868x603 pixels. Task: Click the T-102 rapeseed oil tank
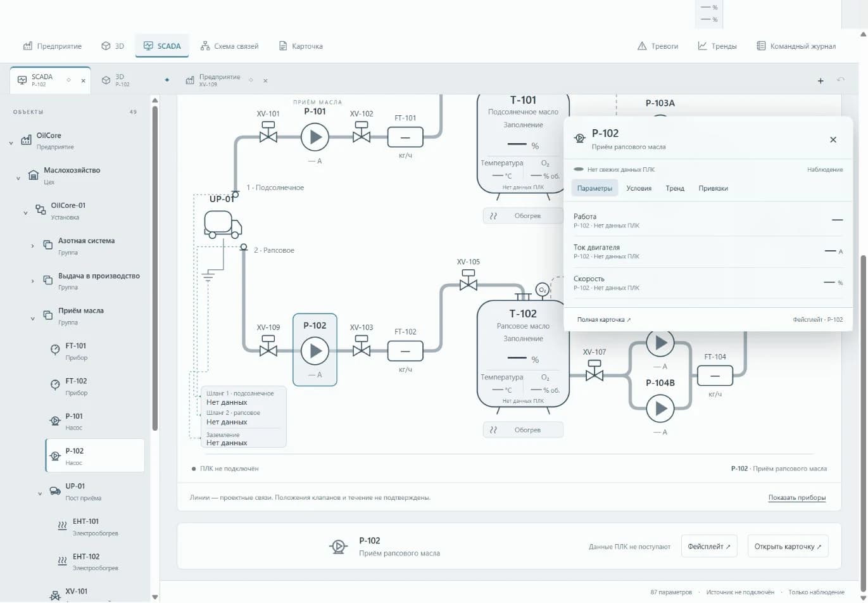coord(523,353)
